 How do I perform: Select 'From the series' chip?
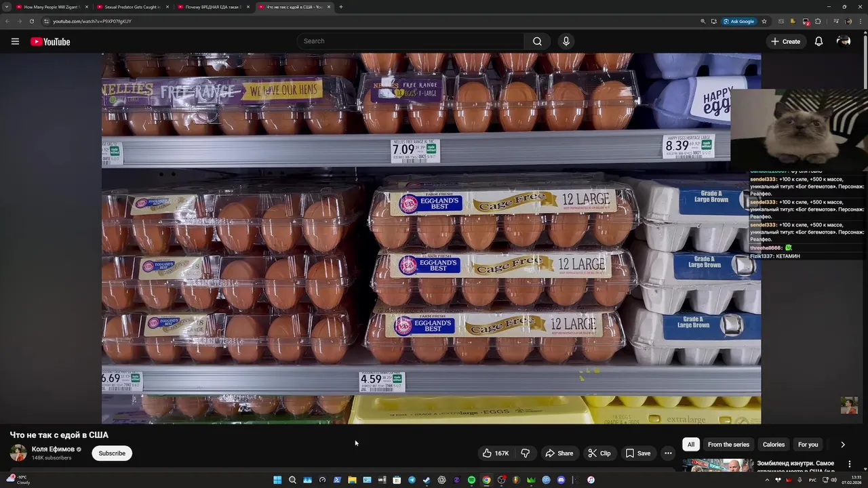[728, 445]
